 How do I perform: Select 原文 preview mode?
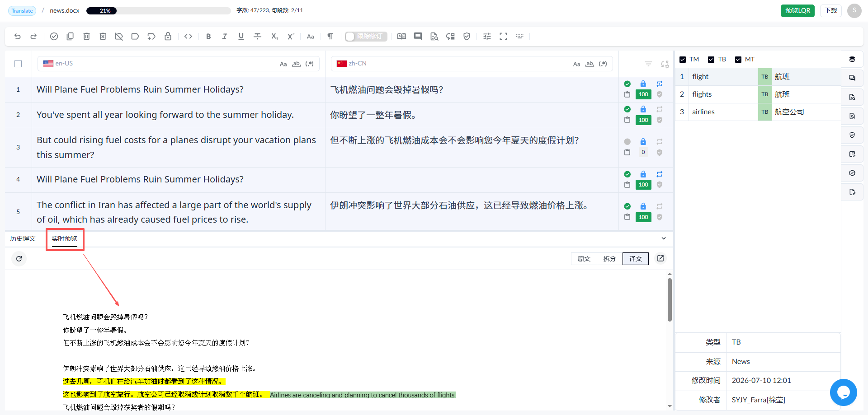click(584, 259)
